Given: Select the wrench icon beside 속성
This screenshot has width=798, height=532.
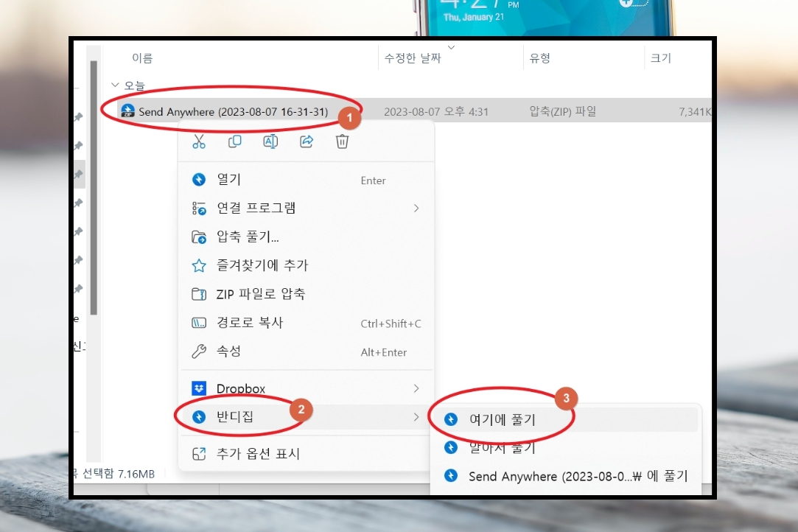Looking at the screenshot, I should coord(199,351).
